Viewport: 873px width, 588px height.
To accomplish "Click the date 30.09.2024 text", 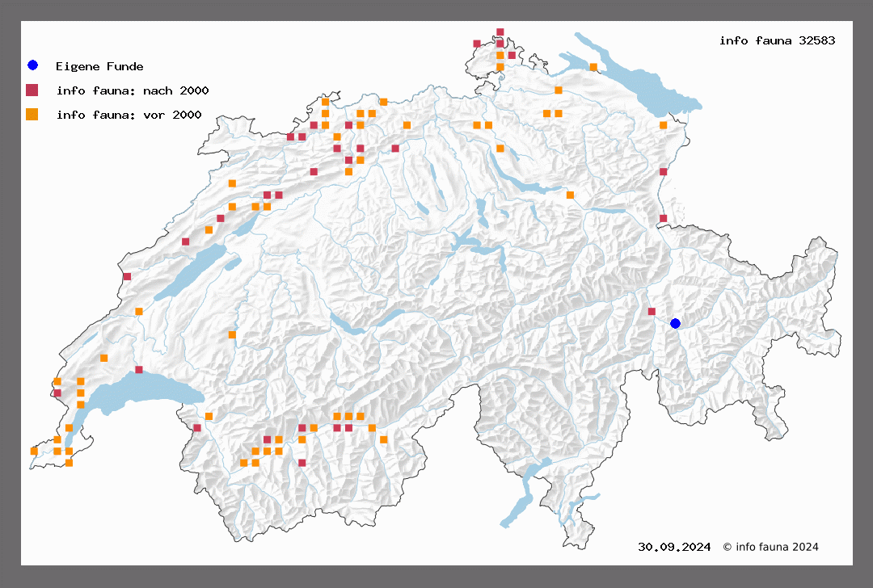I will coord(674,547).
